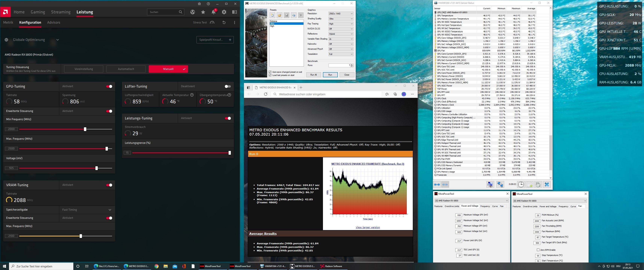Screen dimensions: 644x270
Task: Toggle VRAM Erweiterte Steuerung switch
Action: 109,218
